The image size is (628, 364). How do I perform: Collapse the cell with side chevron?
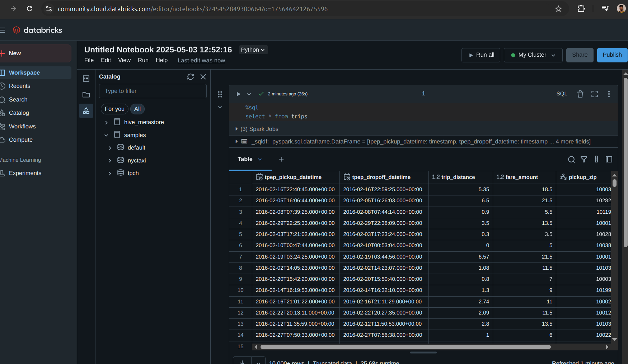point(220,107)
